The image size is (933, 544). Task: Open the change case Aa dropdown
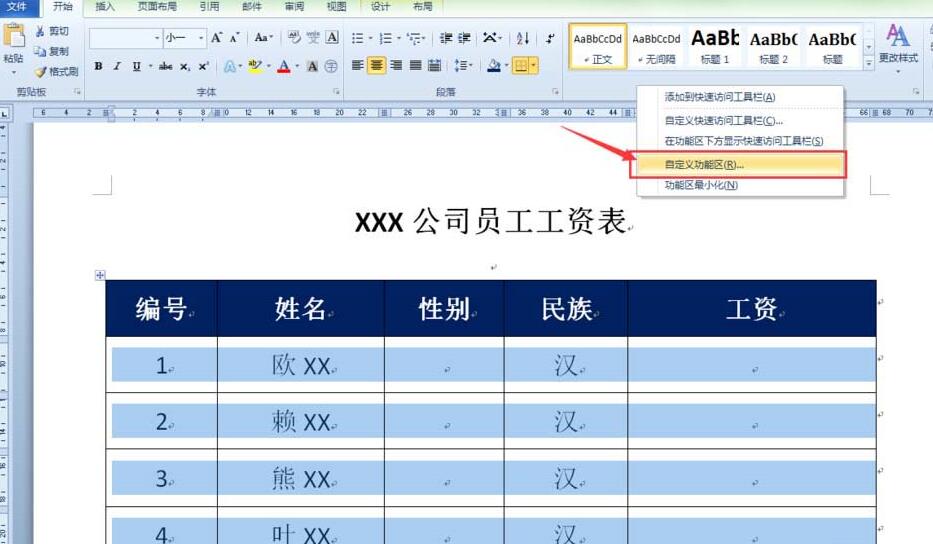coord(263,37)
